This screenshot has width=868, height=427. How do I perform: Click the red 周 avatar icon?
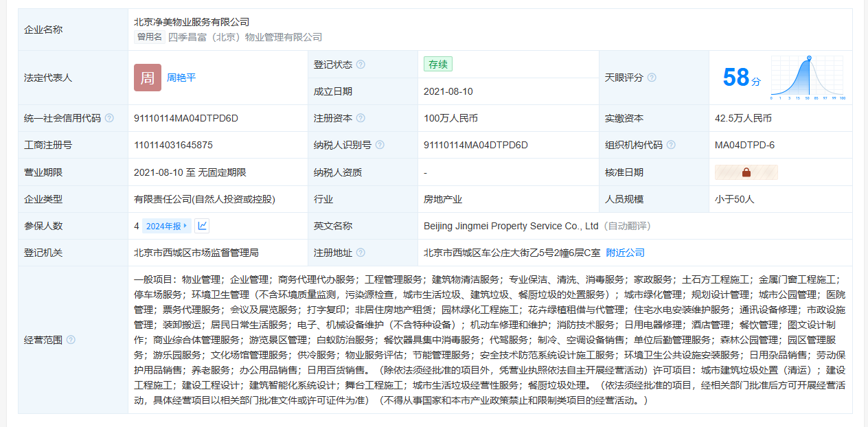tap(148, 78)
